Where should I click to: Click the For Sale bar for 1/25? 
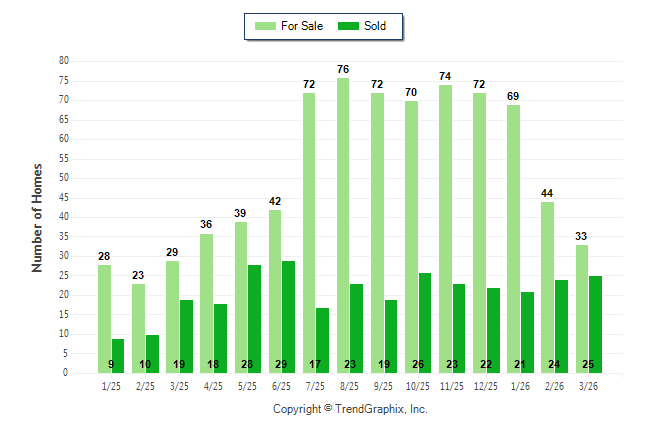104,318
